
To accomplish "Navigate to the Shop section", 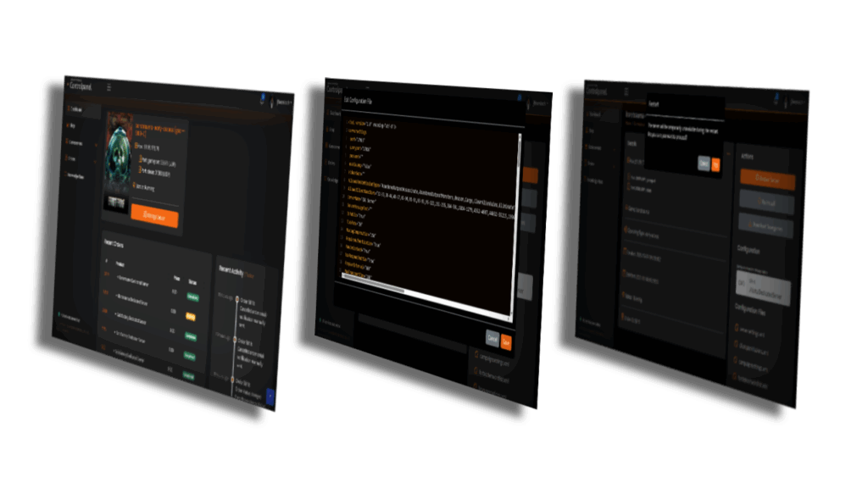I will [x=69, y=126].
